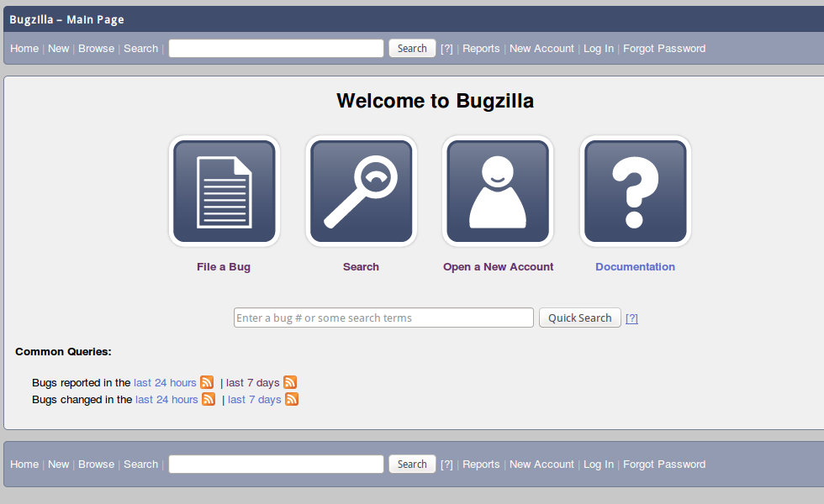The width and height of the screenshot is (824, 504).
Task: Click Log In in the top navigation bar
Action: [599, 49]
